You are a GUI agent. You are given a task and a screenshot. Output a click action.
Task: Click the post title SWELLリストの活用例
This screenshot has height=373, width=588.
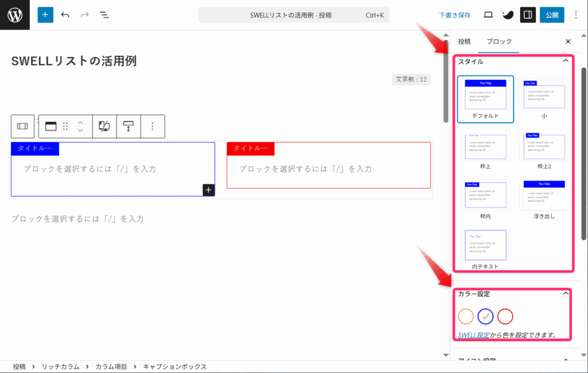[74, 61]
